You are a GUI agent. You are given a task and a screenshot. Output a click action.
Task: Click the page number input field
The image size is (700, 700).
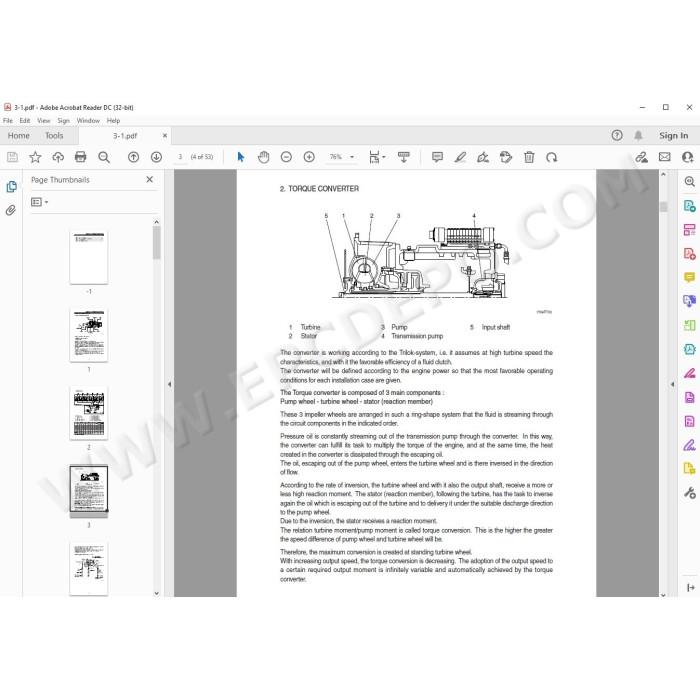click(180, 157)
